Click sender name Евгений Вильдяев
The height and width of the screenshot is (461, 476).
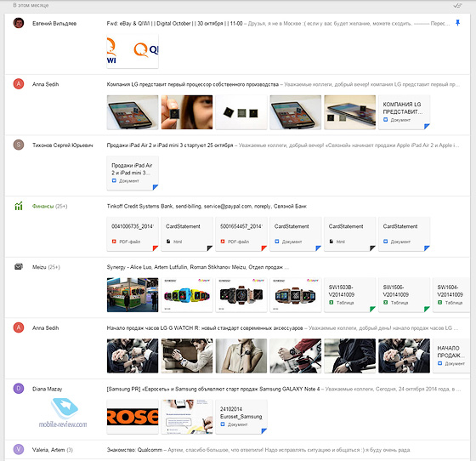54,23
